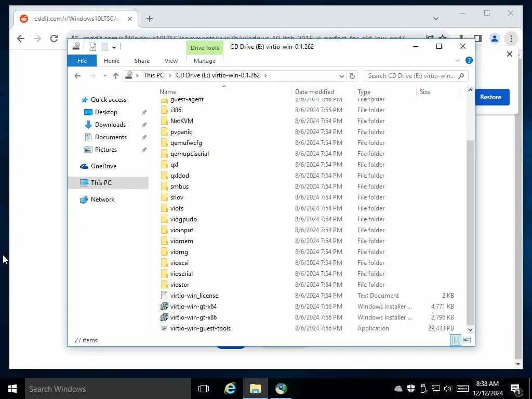Click the Explorer Help question mark icon
Viewport: 532px width, 399px height.
(469, 60)
